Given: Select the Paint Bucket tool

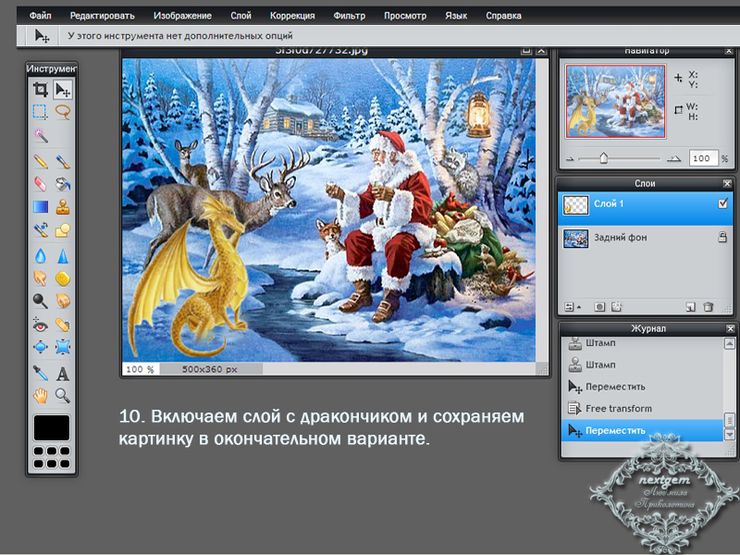Looking at the screenshot, I should [62, 184].
